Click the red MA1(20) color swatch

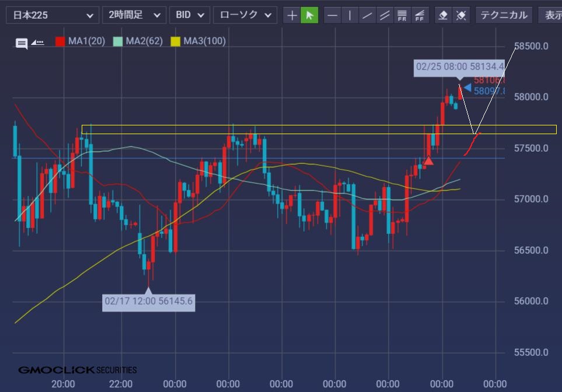click(x=60, y=41)
